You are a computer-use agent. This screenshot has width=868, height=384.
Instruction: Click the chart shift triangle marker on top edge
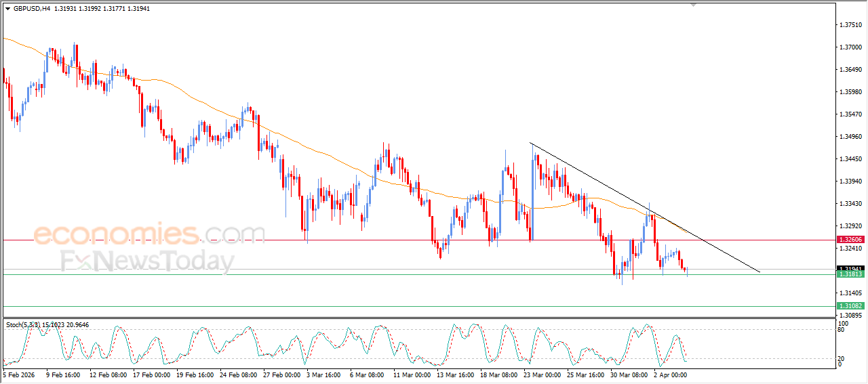point(693,5)
